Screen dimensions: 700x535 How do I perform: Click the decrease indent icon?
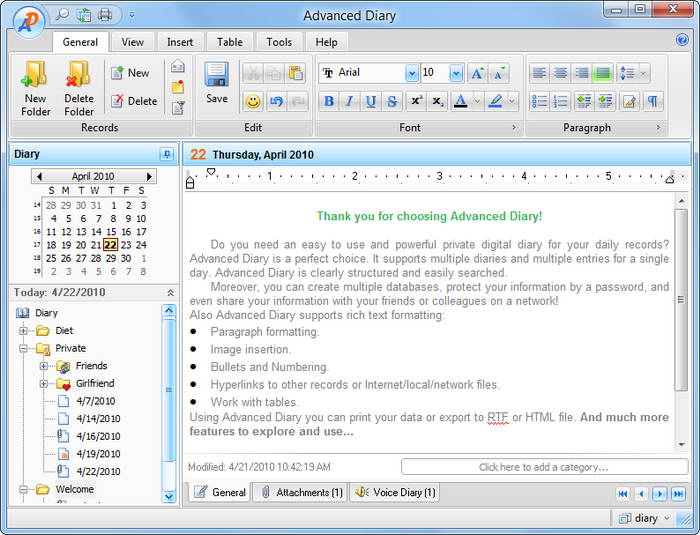584,101
